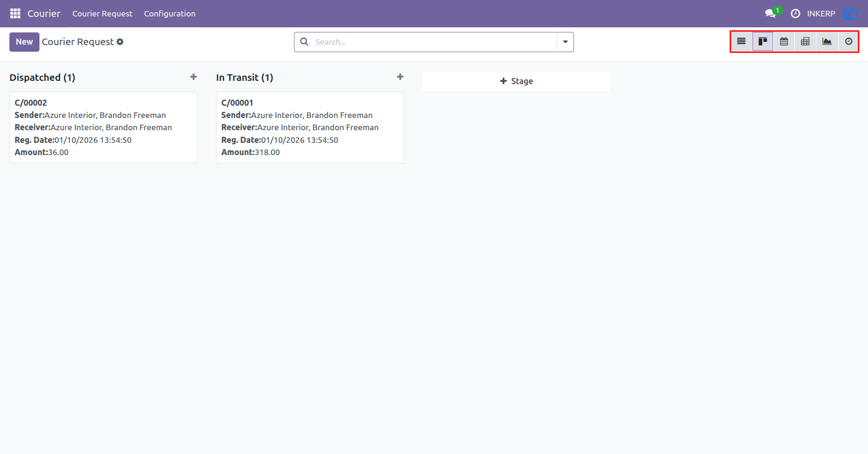Open the gear settings next to Courier Request
868x454 pixels.
click(x=120, y=42)
